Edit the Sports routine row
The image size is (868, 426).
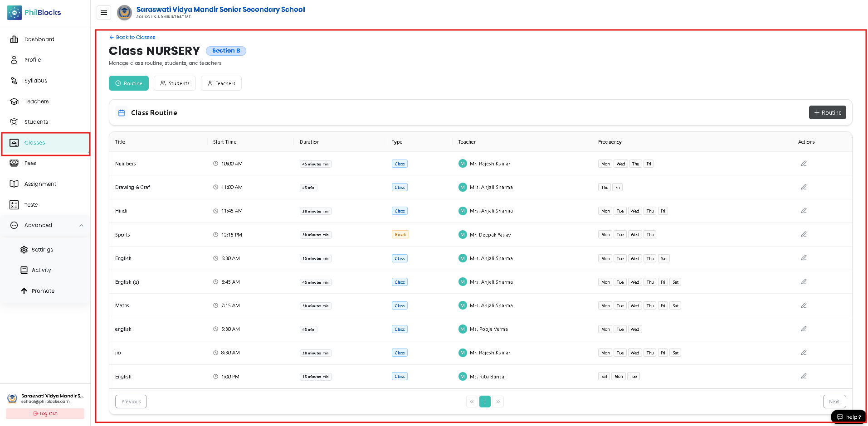804,234
